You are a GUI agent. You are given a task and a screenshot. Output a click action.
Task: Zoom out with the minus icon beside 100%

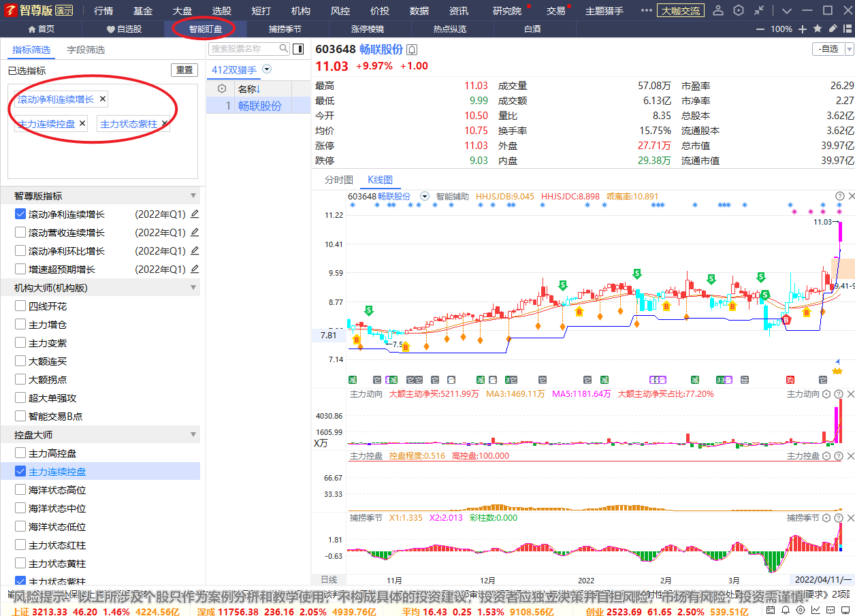[760, 29]
